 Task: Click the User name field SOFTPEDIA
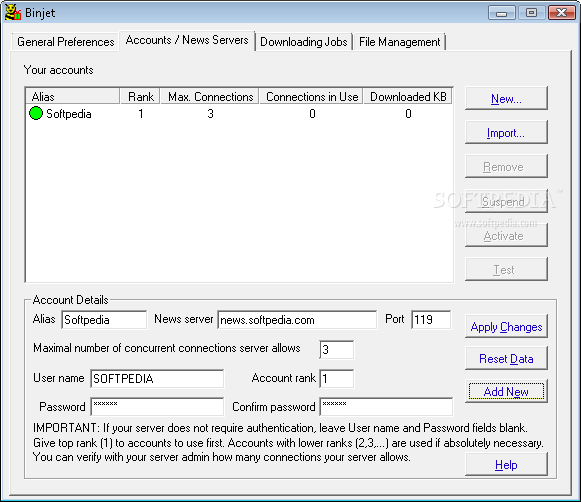tap(157, 378)
